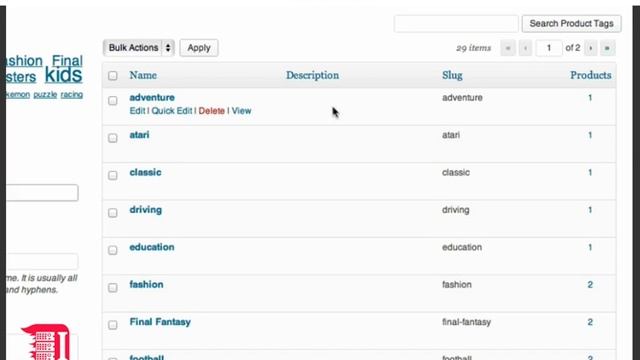Go to next page arrow
Viewport: 640px width, 360px height.
tap(591, 48)
